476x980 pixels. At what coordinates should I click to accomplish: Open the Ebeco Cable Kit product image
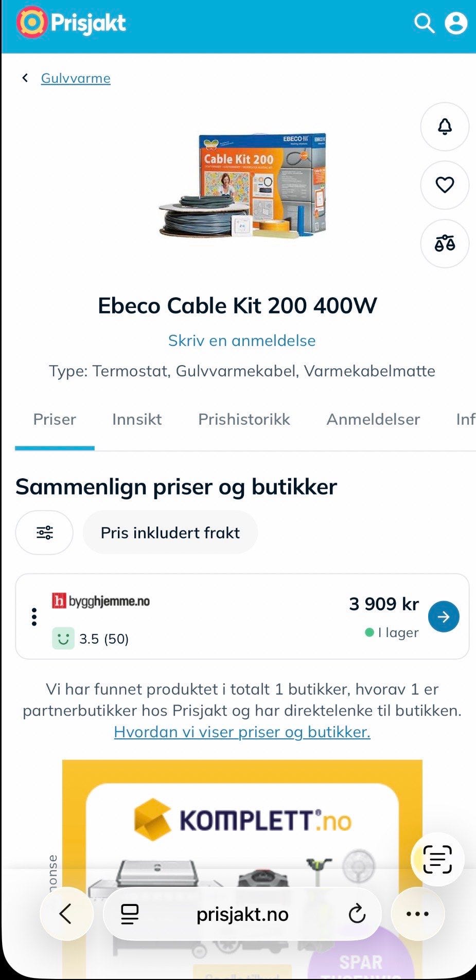tap(243, 186)
